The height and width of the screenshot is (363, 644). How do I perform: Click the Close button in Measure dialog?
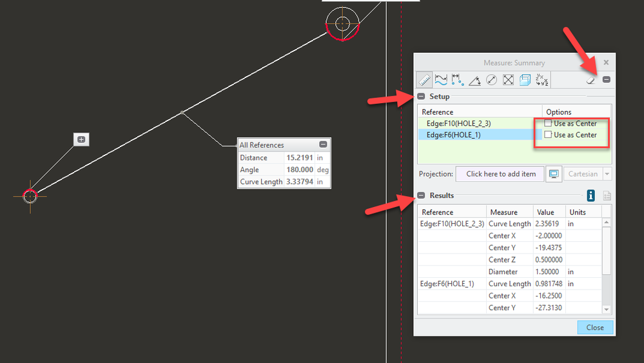point(595,328)
